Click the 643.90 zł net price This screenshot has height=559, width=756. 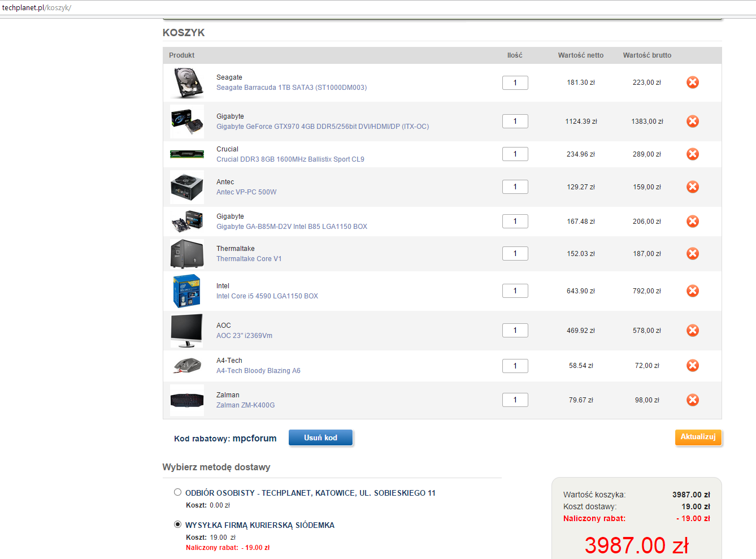pyautogui.click(x=581, y=291)
